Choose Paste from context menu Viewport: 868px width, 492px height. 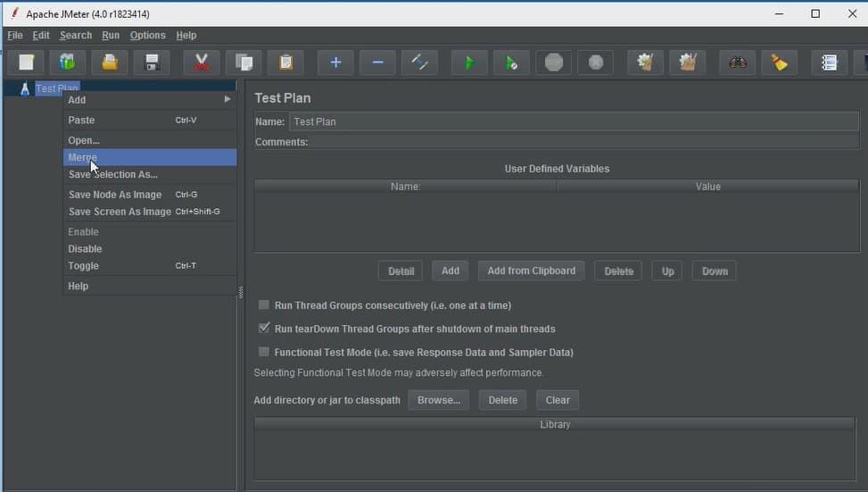(x=150, y=120)
